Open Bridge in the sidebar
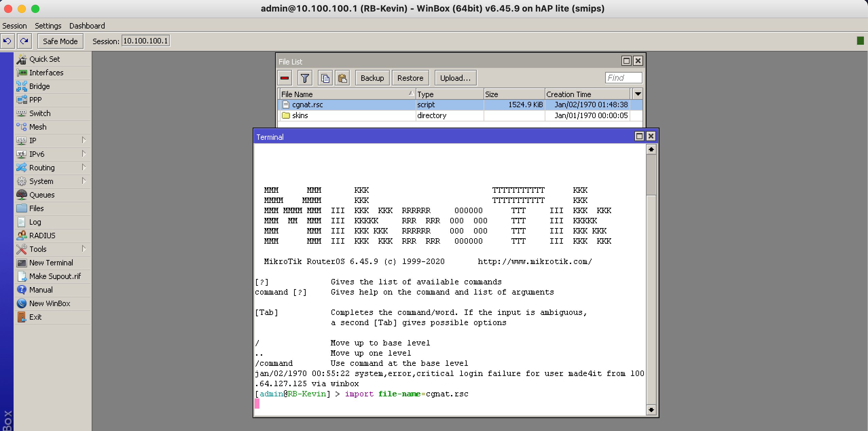868x431 pixels. click(53, 86)
